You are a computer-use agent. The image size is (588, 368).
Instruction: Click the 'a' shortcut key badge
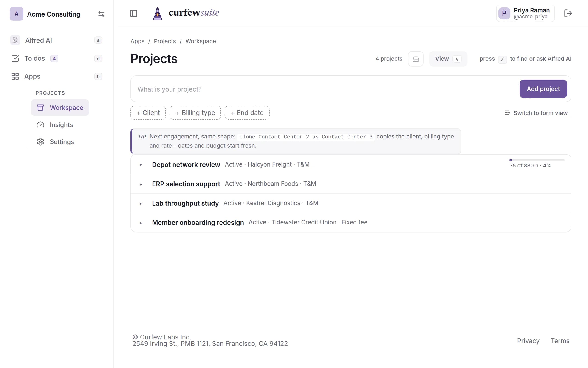point(98,40)
